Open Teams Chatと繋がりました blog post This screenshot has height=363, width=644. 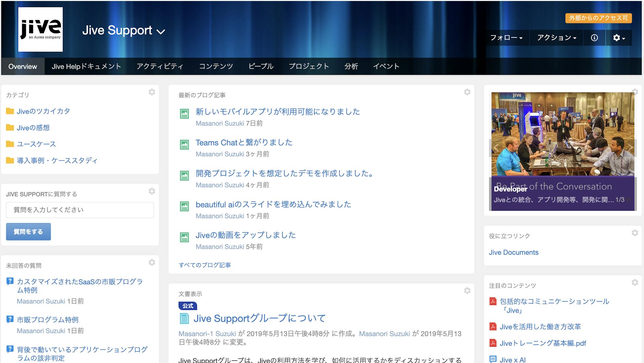point(244,143)
